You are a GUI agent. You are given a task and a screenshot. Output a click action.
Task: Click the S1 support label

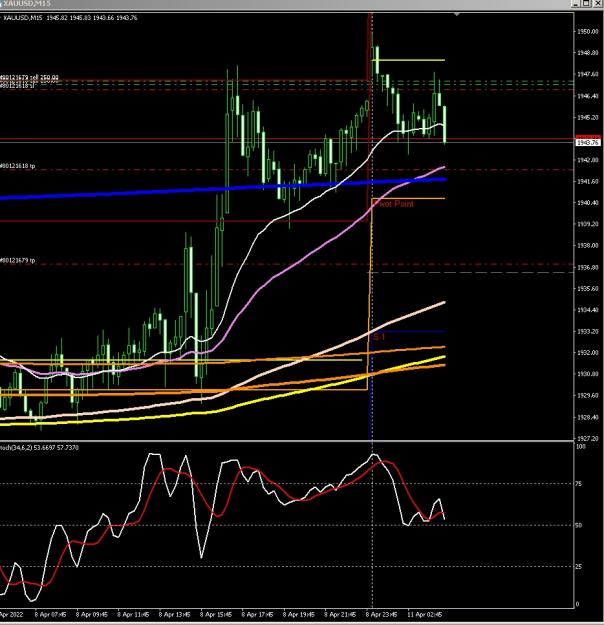[x=379, y=337]
